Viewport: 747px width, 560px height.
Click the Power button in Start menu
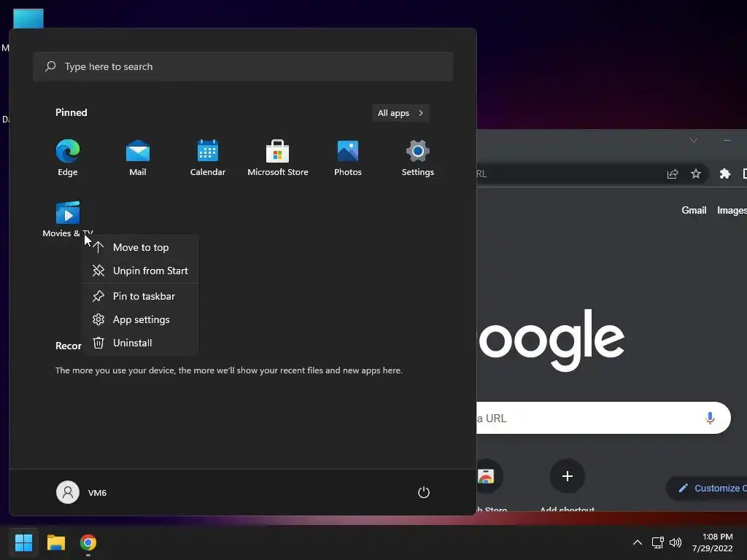424,492
